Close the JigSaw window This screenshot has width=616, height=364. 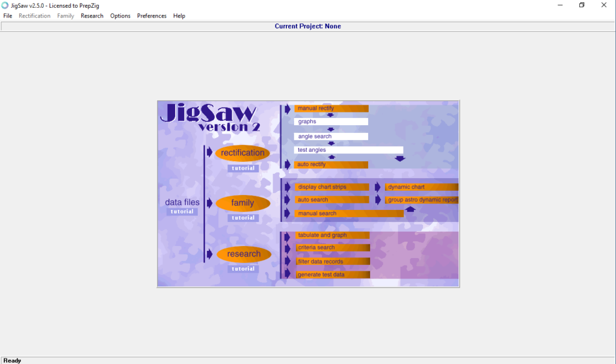pyautogui.click(x=604, y=5)
